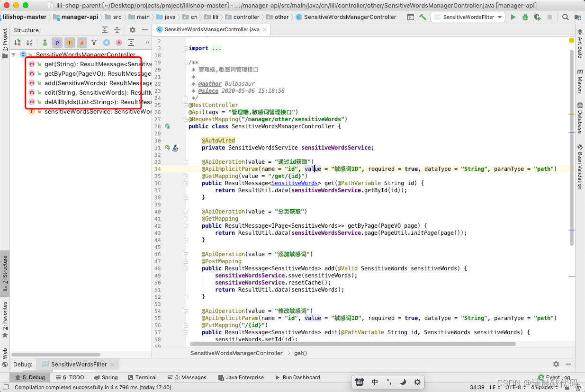Collapse SensitiveWordsManagerController tree node

pyautogui.click(x=13, y=55)
